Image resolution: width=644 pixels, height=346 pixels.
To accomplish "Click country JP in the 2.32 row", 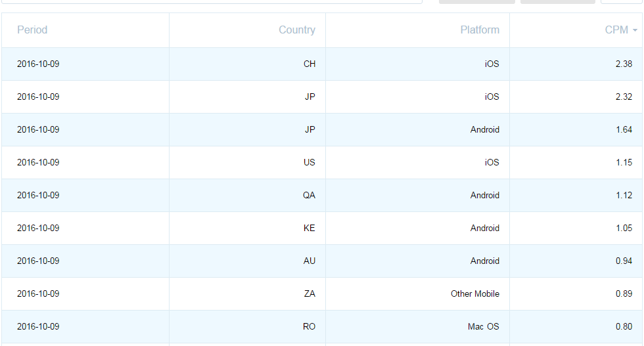I will [x=310, y=97].
